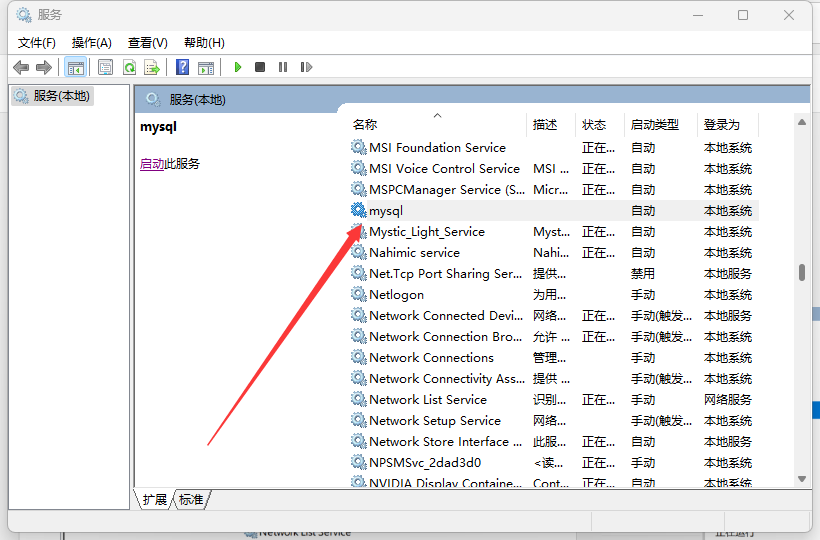Click gear icon of MSI Foundation Service

pos(358,147)
